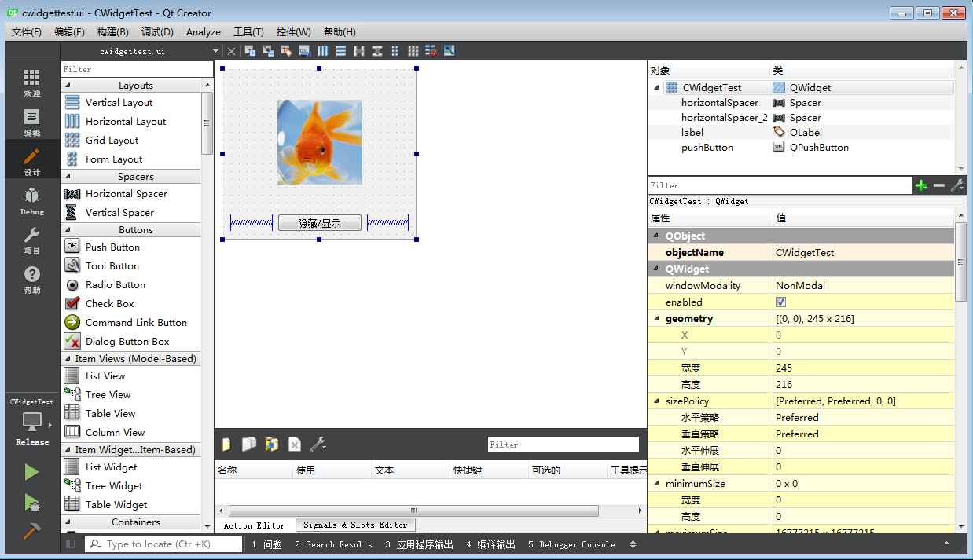Image resolution: width=973 pixels, height=560 pixels.
Task: Switch to the Signals & Slots Editor tab
Action: tap(355, 525)
